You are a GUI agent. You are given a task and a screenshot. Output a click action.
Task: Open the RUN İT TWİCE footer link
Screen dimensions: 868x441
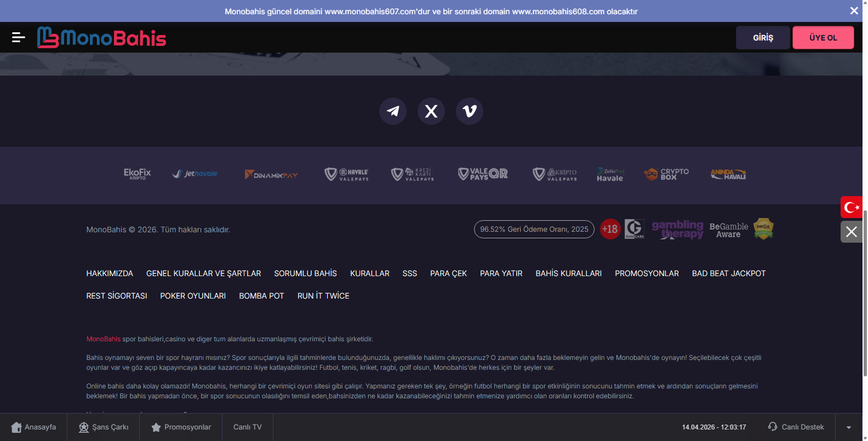tap(323, 296)
